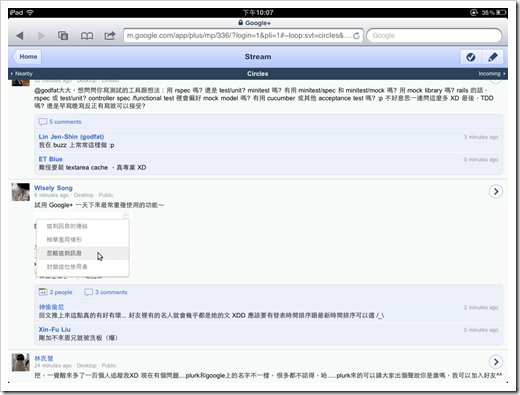The image size is (520, 395).
Task: Tap Wisely Song's avatar thumbnail
Action: coord(21,192)
